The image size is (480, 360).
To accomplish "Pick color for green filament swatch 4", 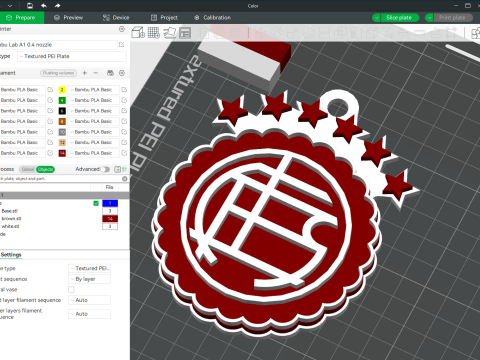I will [62, 100].
